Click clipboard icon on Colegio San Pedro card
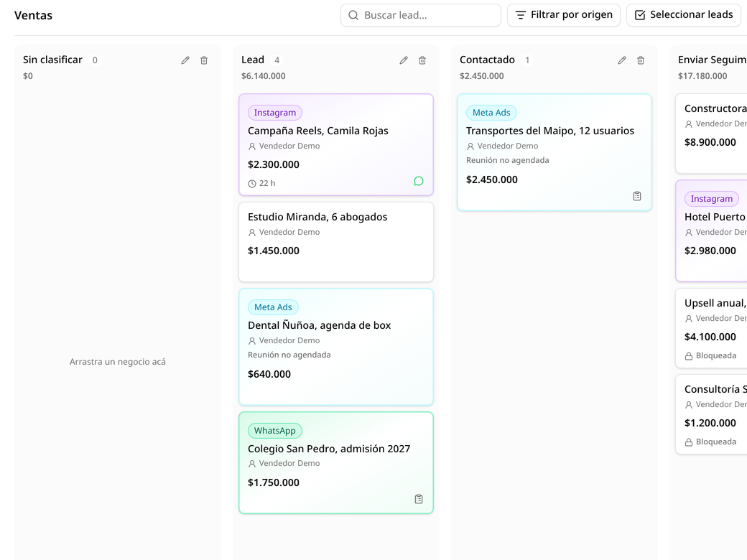The height and width of the screenshot is (560, 747). point(418,499)
